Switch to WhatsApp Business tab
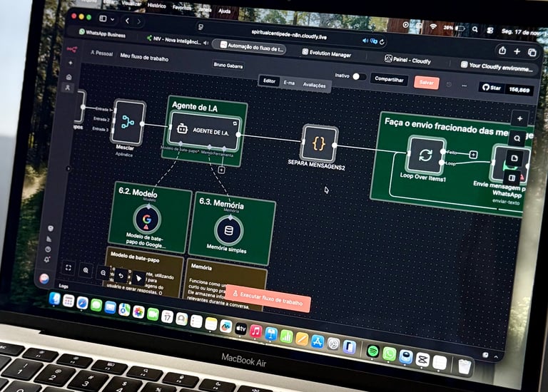 pyautogui.click(x=103, y=33)
